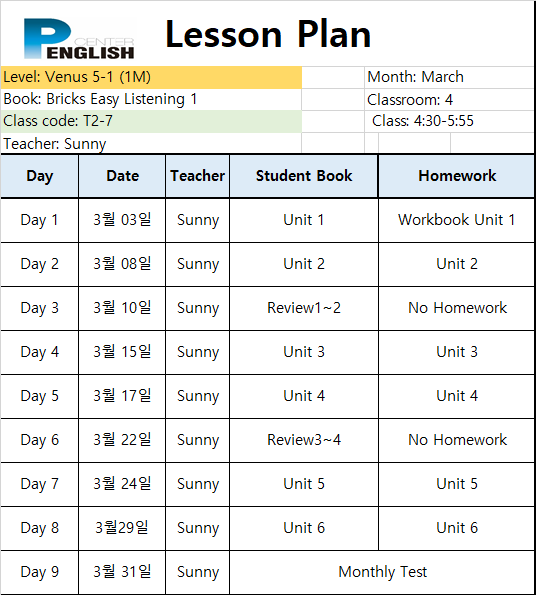Click the Book: Bricks Easy Listening 1 cell

pyautogui.click(x=151, y=100)
